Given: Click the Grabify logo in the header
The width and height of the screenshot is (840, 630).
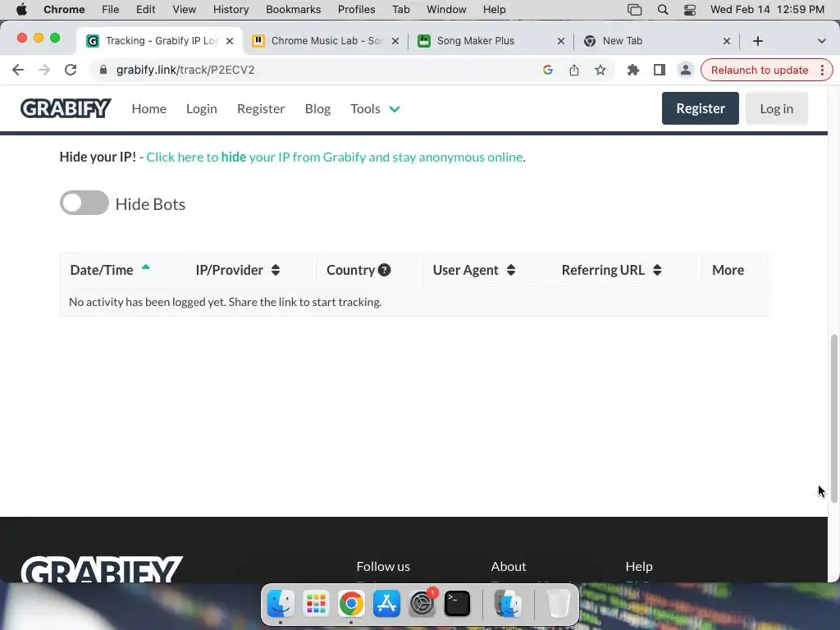Looking at the screenshot, I should tap(66, 108).
